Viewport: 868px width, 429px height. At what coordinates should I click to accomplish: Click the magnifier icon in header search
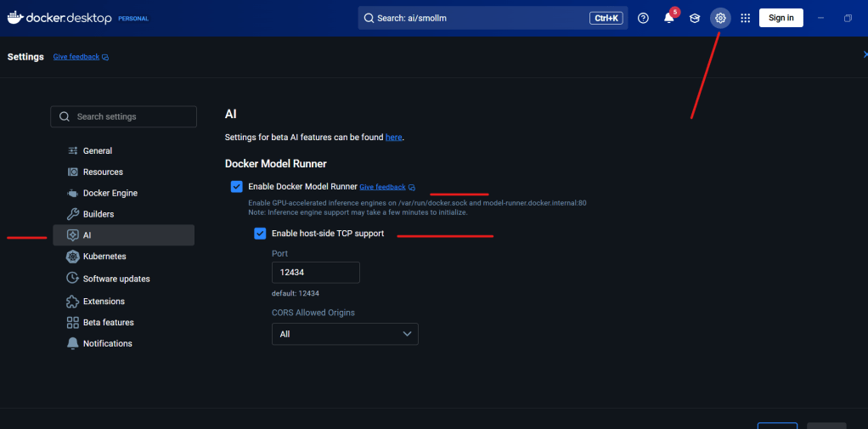click(x=369, y=19)
